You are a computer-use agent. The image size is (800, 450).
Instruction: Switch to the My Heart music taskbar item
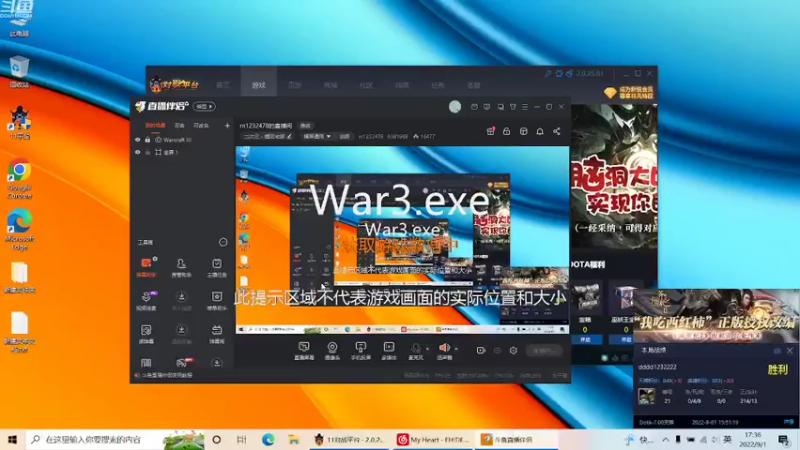pyautogui.click(x=433, y=439)
